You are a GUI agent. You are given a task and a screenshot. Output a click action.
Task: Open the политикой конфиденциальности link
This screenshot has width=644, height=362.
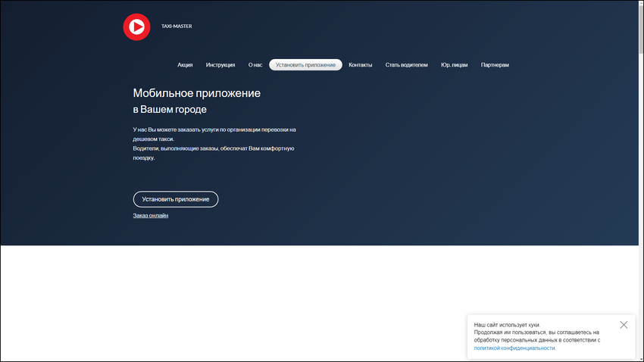click(514, 348)
